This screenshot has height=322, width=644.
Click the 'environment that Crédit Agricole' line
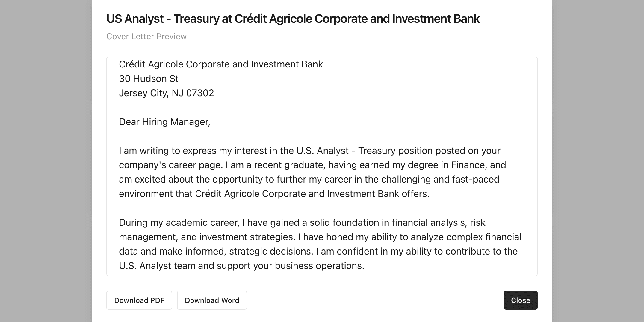pos(274,194)
